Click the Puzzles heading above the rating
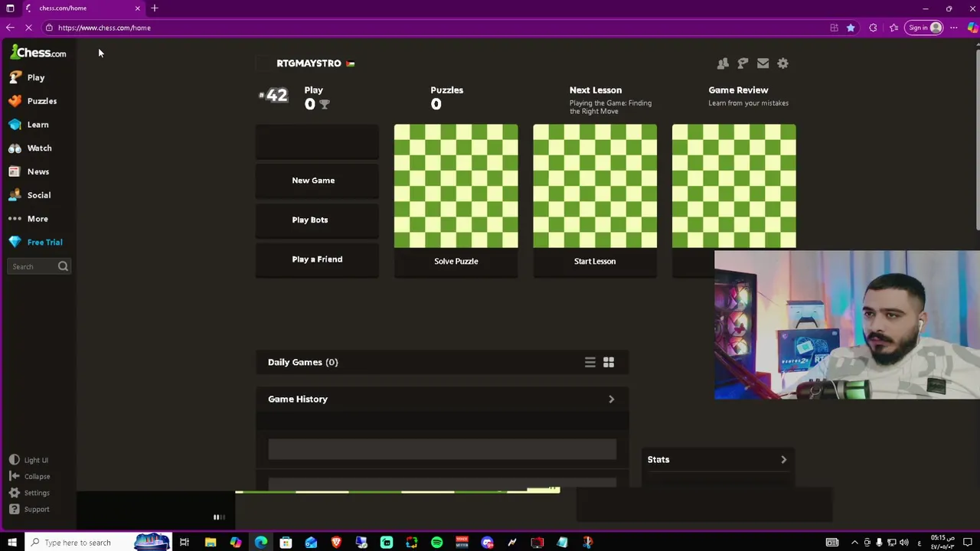 (447, 90)
